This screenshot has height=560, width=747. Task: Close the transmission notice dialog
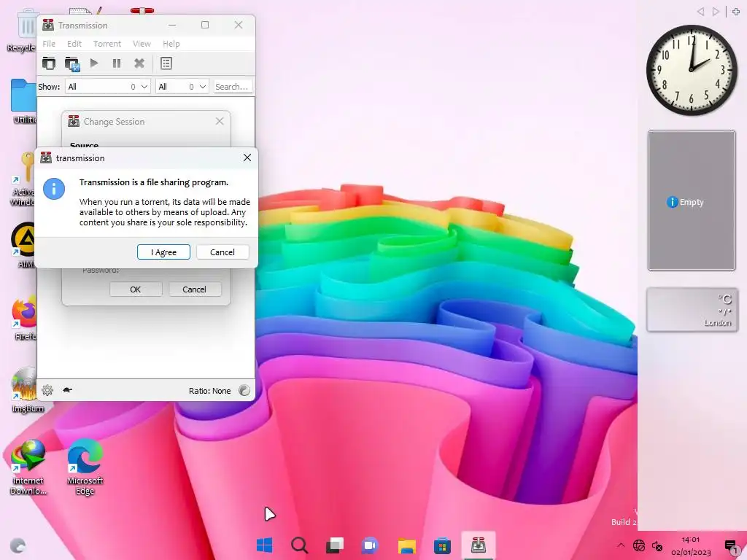click(247, 157)
